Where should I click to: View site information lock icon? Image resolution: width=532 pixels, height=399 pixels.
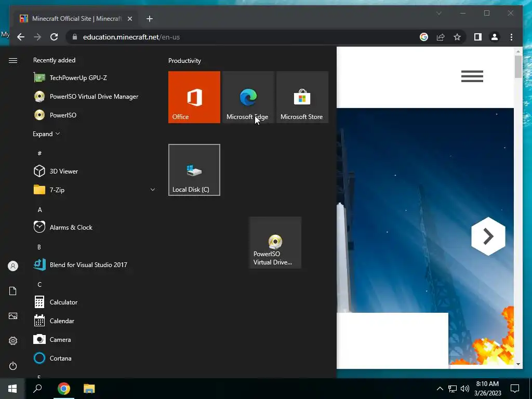coord(75,37)
